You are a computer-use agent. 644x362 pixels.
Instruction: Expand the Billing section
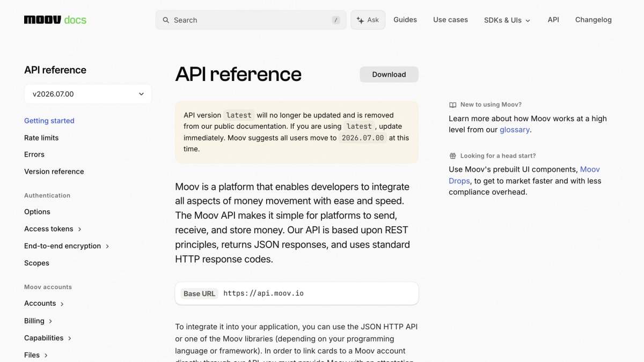[39, 321]
